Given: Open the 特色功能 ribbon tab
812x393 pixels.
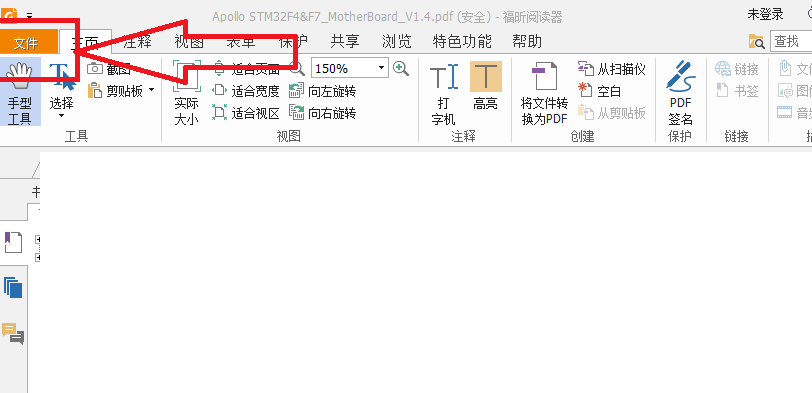Looking at the screenshot, I should [462, 41].
